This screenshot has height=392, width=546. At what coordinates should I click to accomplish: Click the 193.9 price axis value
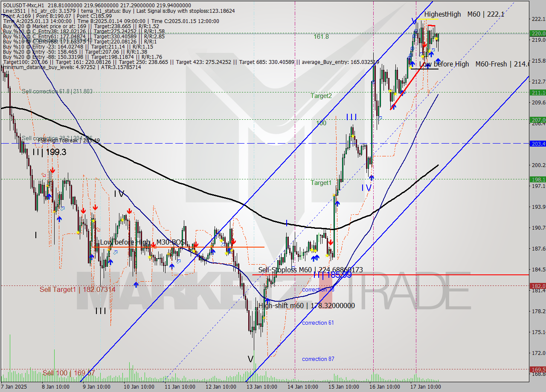point(538,207)
